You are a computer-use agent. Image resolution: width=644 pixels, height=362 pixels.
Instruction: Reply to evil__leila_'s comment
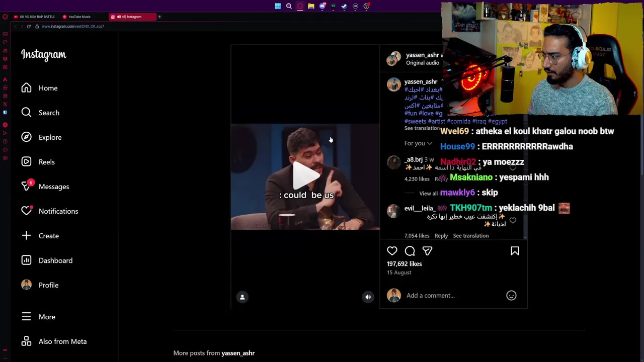(441, 236)
